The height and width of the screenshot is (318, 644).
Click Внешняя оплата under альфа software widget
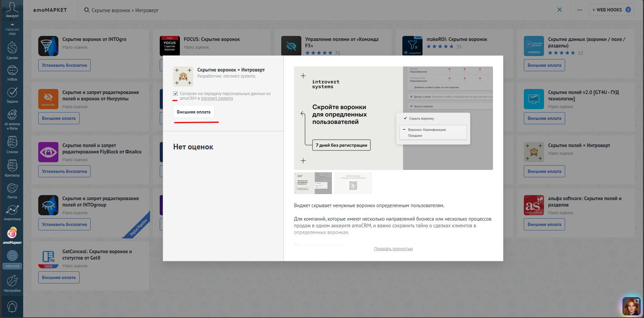pyautogui.click(x=544, y=224)
